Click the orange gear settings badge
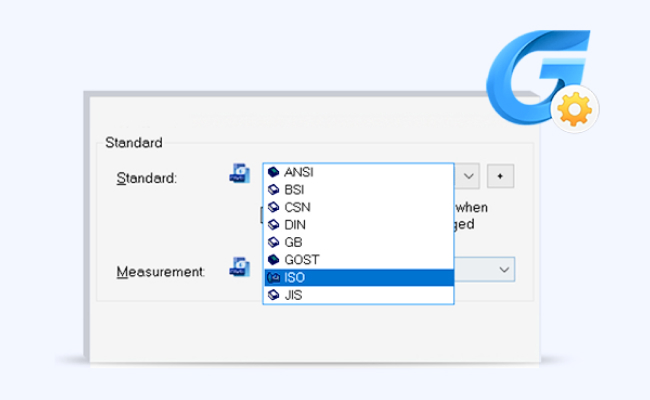This screenshot has width=650, height=400. click(577, 110)
